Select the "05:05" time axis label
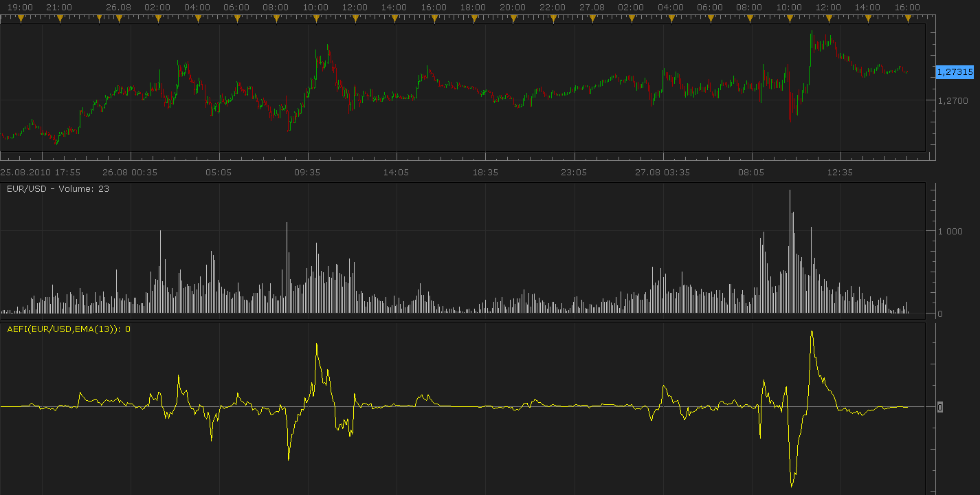Screen dimensions: 980x495 [218, 172]
